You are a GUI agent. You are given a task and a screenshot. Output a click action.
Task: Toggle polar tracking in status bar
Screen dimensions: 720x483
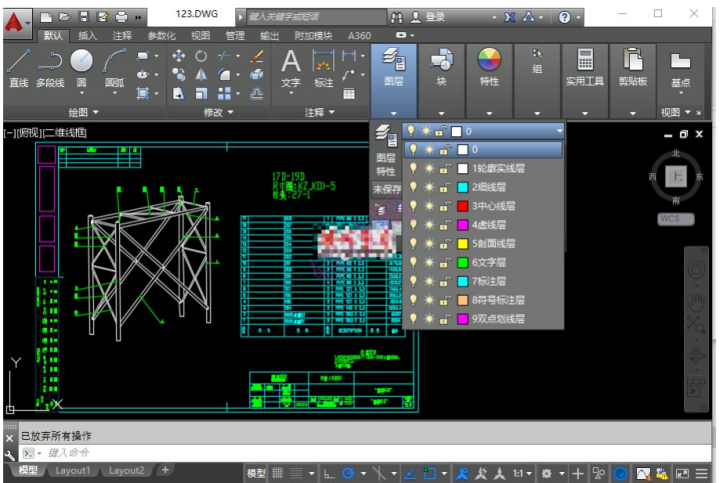point(348,473)
